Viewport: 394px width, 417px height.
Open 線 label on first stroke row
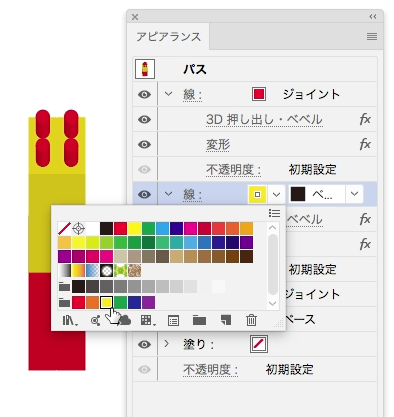coord(192,95)
